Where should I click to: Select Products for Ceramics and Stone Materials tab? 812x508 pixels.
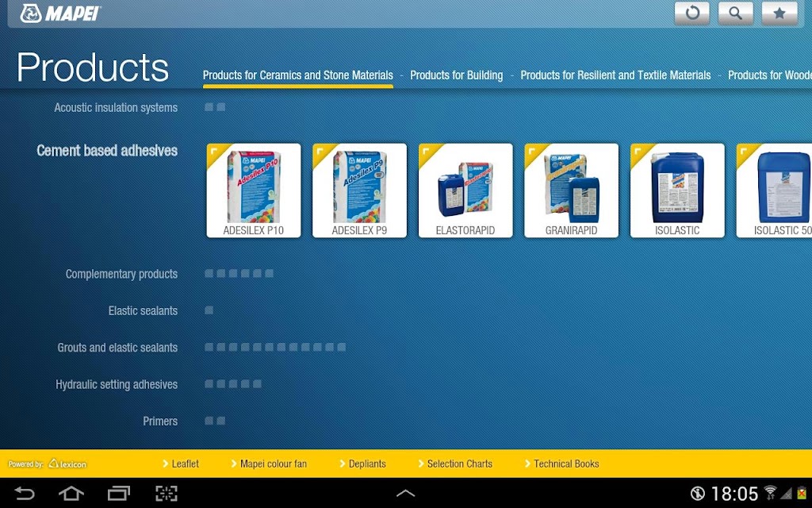point(298,75)
